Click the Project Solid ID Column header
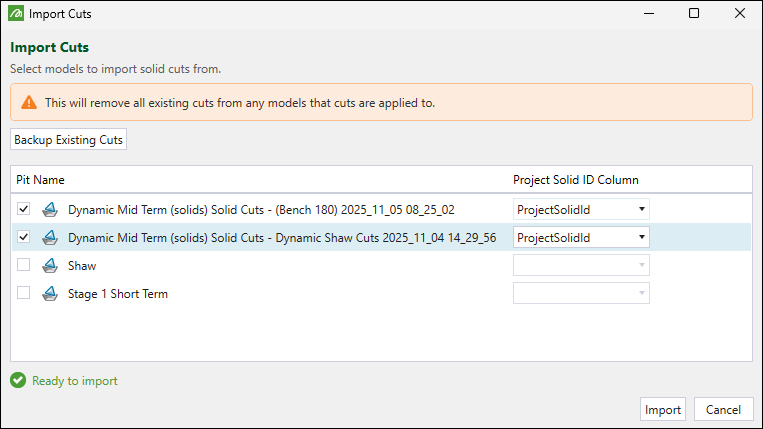Screen dimensions: 763x429 pos(575,180)
